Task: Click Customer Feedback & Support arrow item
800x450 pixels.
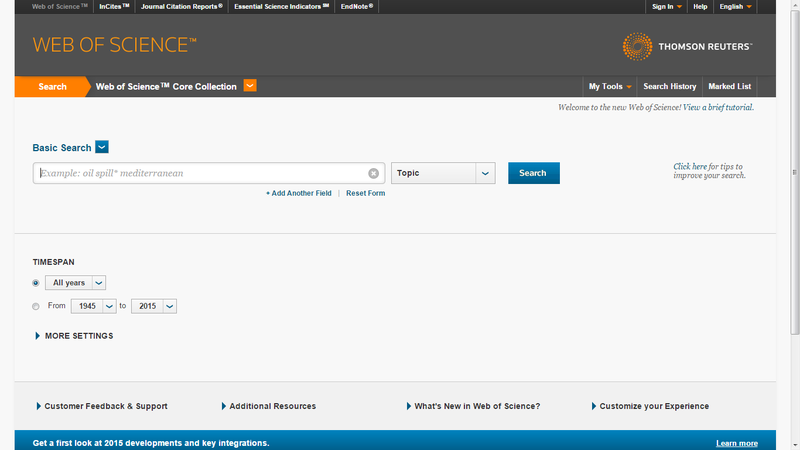Action: 101,406
